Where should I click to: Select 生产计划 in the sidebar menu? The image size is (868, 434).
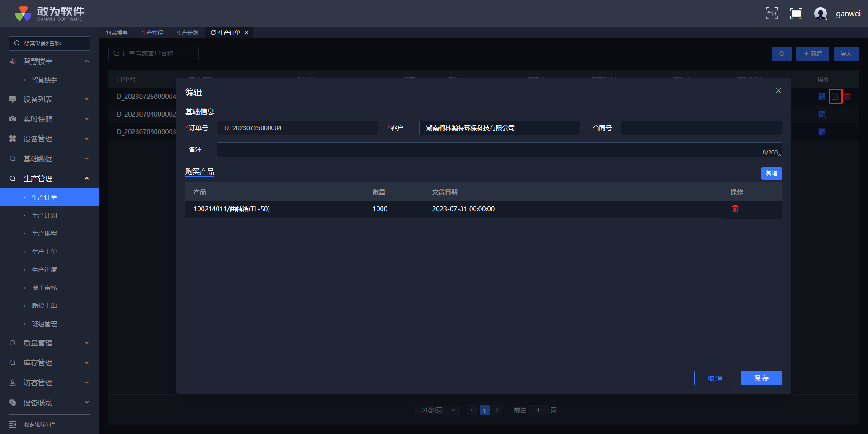(44, 215)
